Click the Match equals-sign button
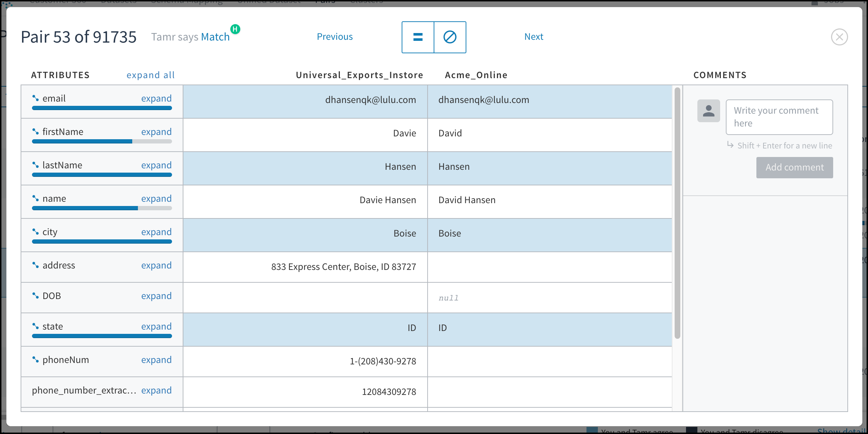This screenshot has width=868, height=434. click(418, 37)
